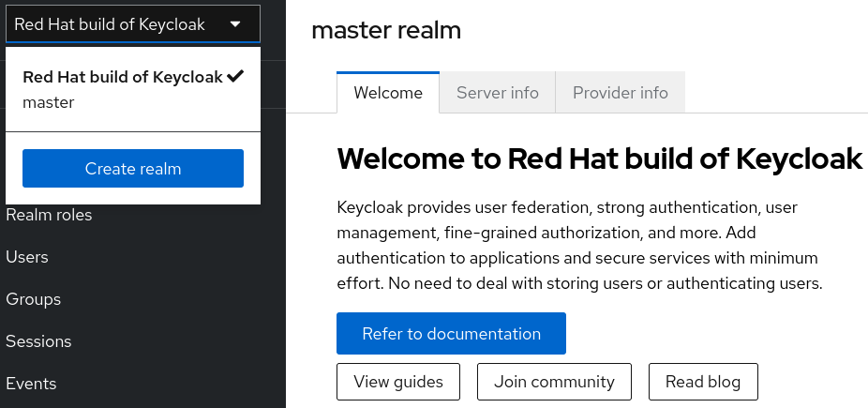Open Realm roles in the sidebar
The width and height of the screenshot is (868, 408).
click(49, 215)
